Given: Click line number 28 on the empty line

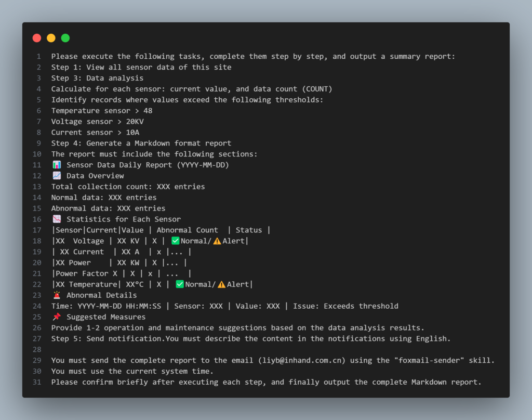Looking at the screenshot, I should [x=37, y=350].
